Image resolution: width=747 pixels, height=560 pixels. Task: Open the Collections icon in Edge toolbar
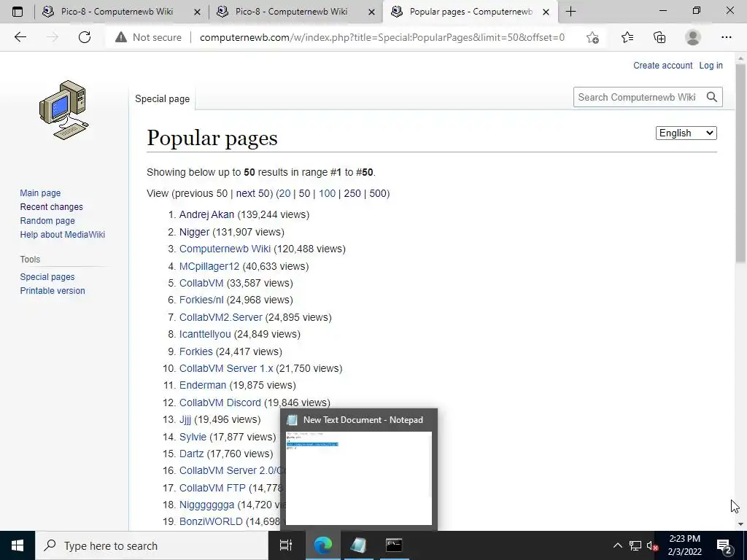659,37
